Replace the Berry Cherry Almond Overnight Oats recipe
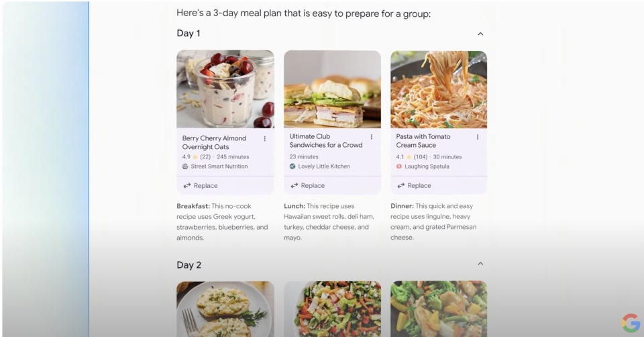The image size is (644, 337). [201, 186]
